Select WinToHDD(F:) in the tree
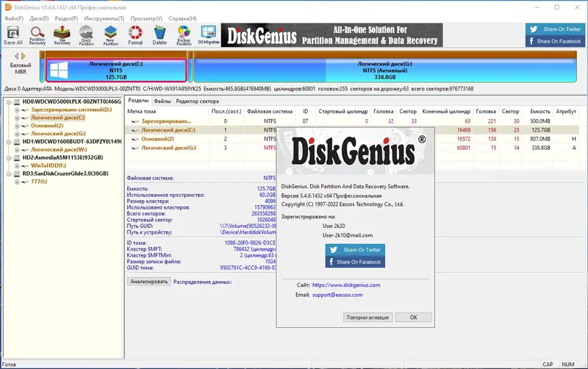The image size is (588, 369). [49, 165]
